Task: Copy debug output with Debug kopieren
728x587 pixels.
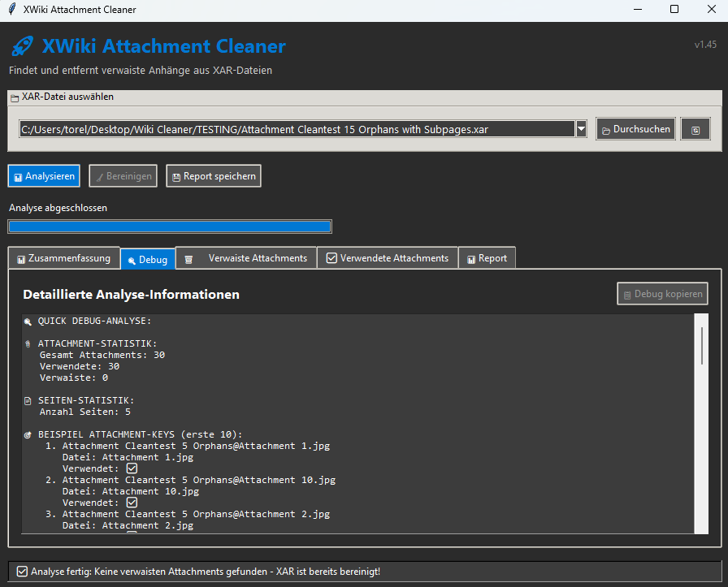Action: point(662,294)
